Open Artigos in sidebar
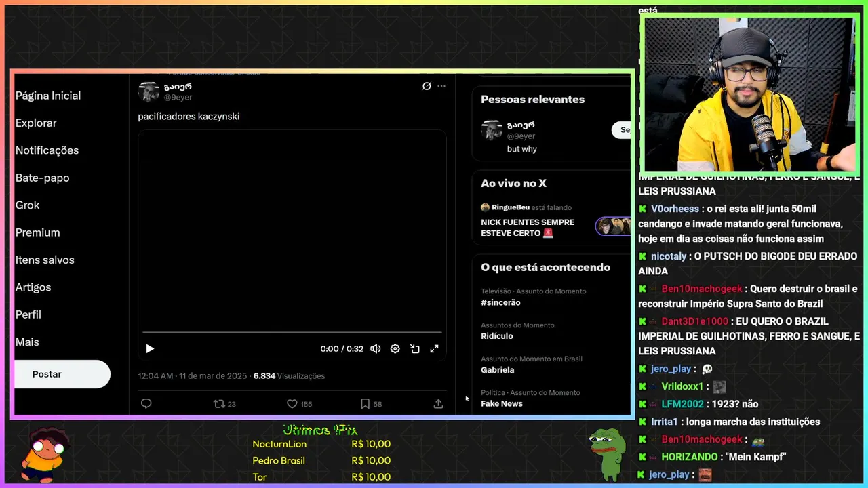This screenshot has height=488, width=868. pos(33,287)
